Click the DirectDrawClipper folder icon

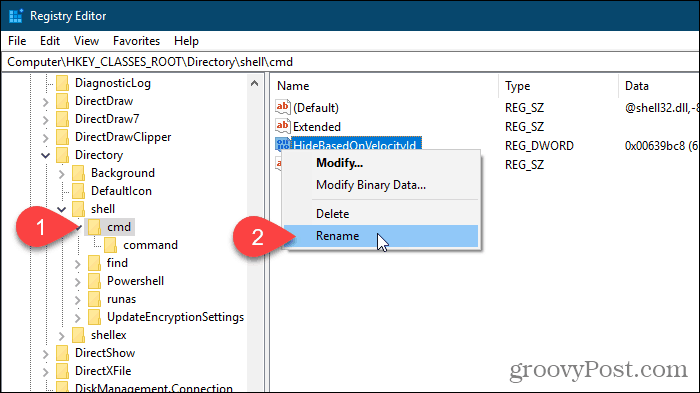[62, 137]
